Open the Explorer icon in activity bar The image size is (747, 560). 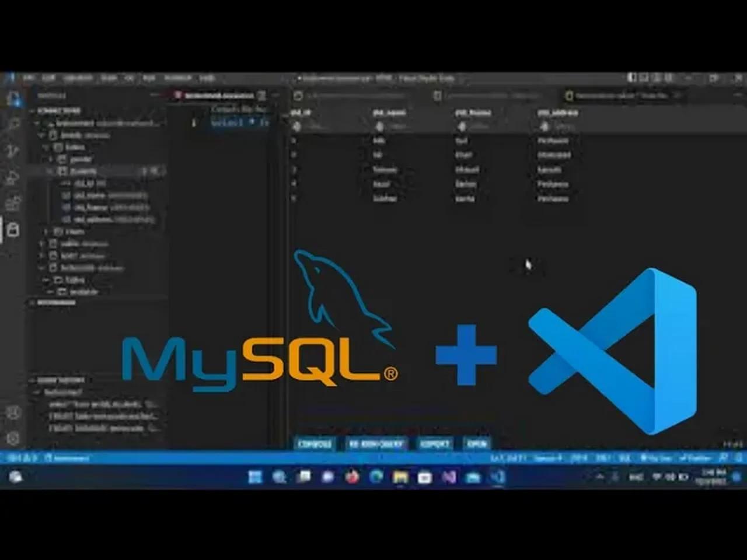pyautogui.click(x=13, y=98)
